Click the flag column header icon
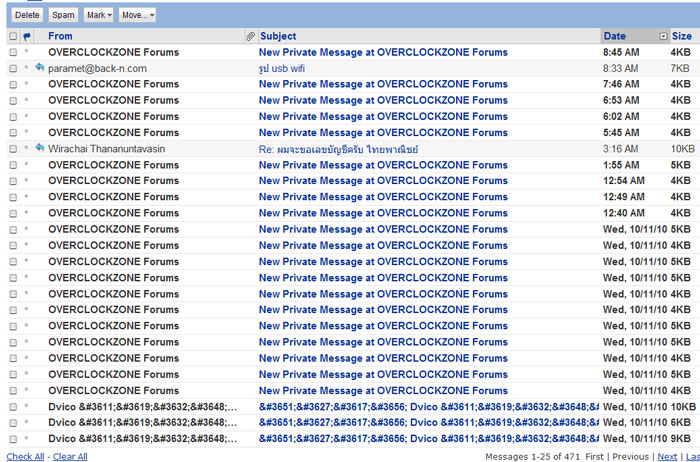 pos(27,36)
